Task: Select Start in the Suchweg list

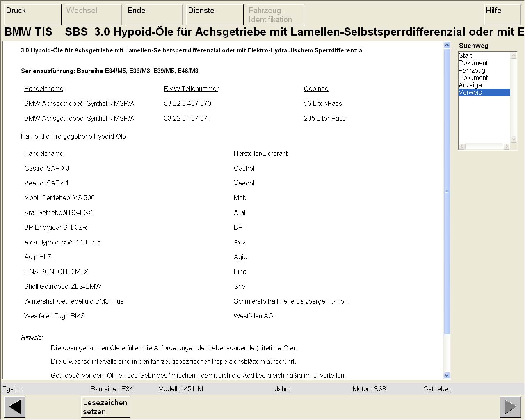Action: 466,55
